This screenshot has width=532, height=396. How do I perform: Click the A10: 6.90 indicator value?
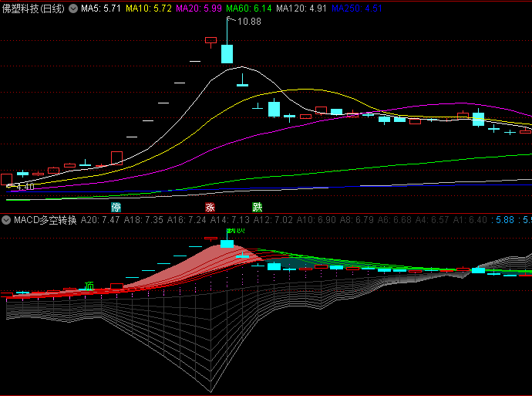[316, 220]
